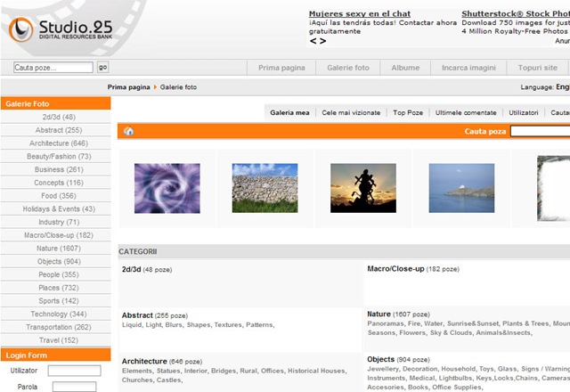Open Incarca imagini menu item

pos(468,68)
